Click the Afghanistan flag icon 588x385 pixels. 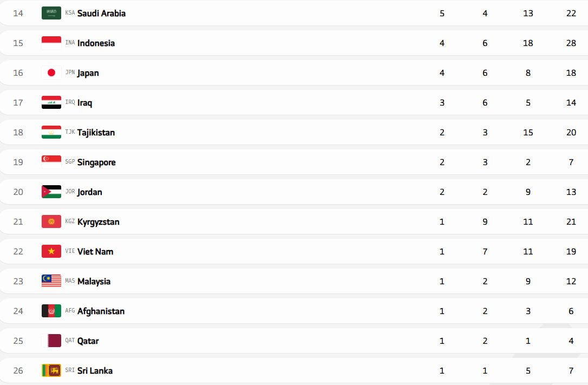[51, 311]
